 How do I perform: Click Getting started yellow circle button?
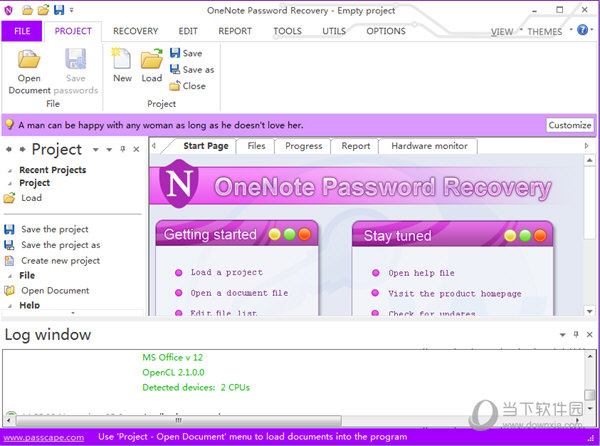point(274,234)
